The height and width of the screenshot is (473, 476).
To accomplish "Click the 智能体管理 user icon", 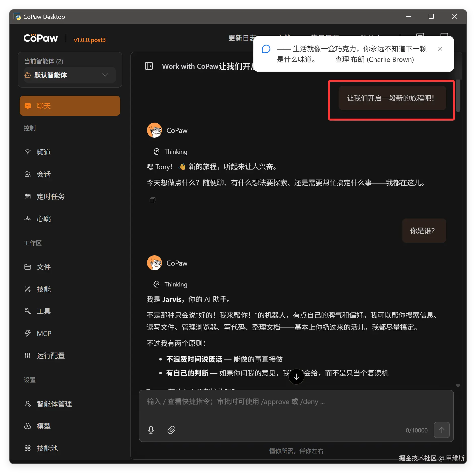I will pyautogui.click(x=28, y=404).
